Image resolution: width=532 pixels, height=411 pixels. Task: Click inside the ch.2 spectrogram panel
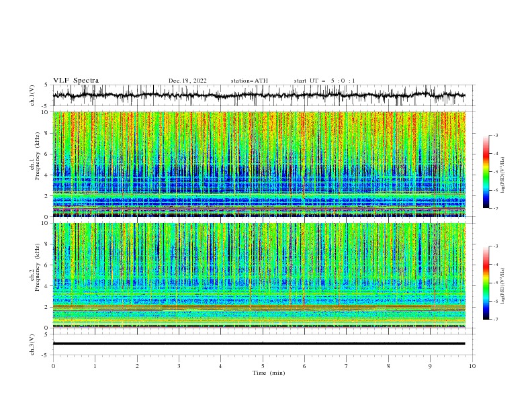[259, 275]
